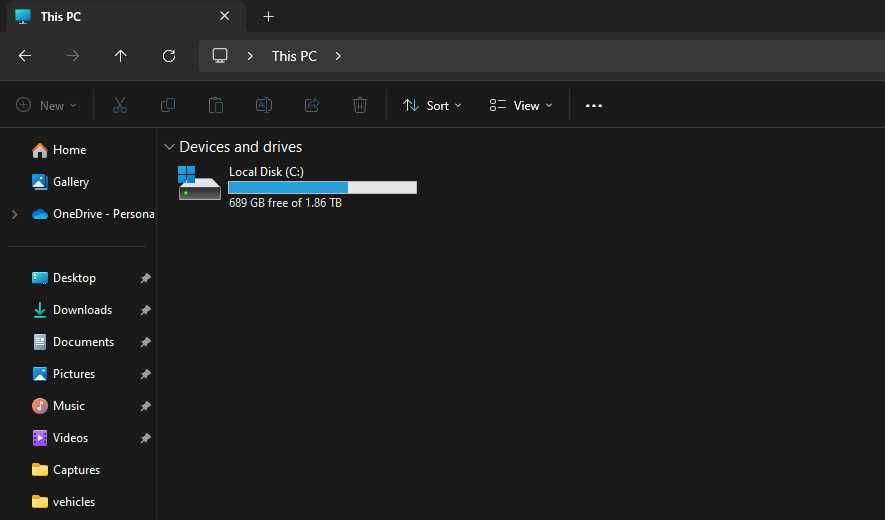Click the pin icon next to Documents
Screen dimensions: 885x520
[145, 342]
